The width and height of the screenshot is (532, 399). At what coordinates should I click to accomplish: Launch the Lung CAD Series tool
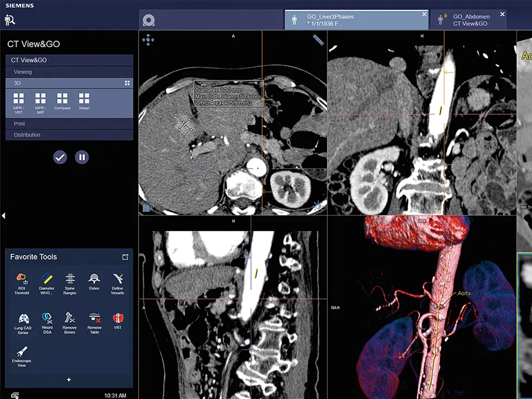[x=23, y=321]
